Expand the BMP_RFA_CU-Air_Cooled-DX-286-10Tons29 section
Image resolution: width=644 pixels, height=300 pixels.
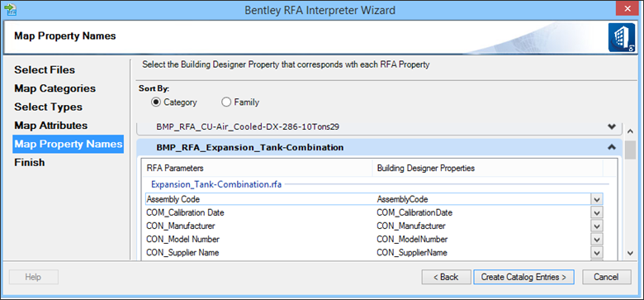coord(612,126)
